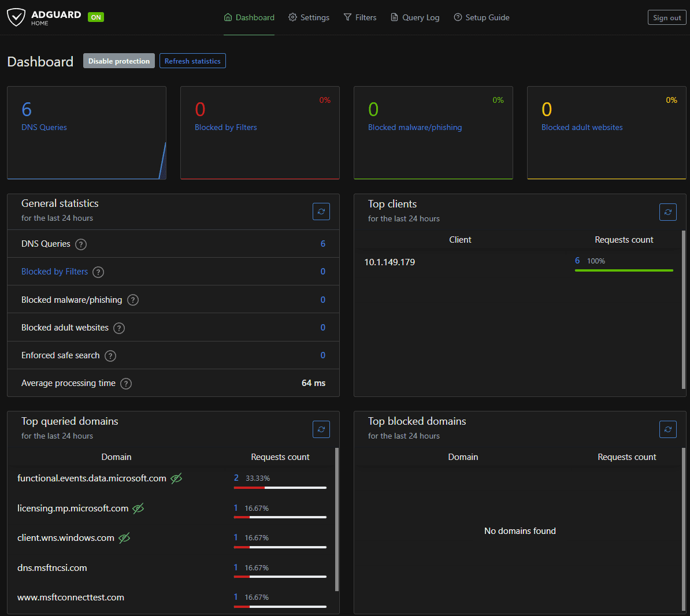The image size is (690, 616).
Task: Refresh the Top blocked domains panel
Action: [x=667, y=429]
